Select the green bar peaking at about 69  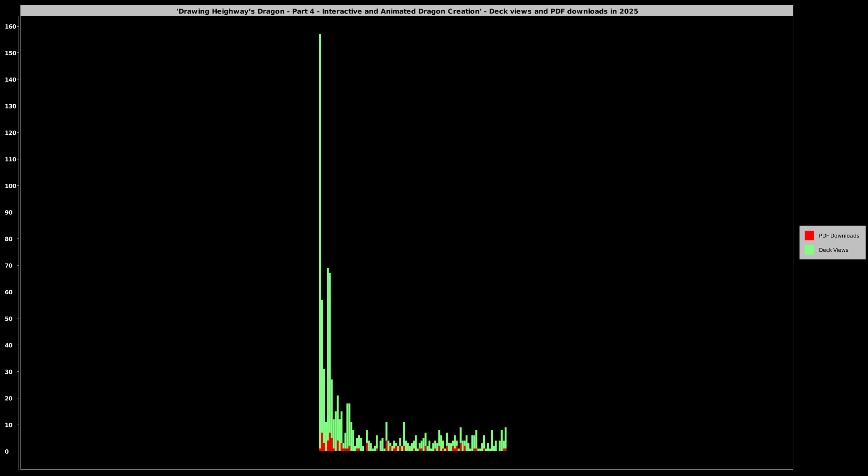(328, 333)
